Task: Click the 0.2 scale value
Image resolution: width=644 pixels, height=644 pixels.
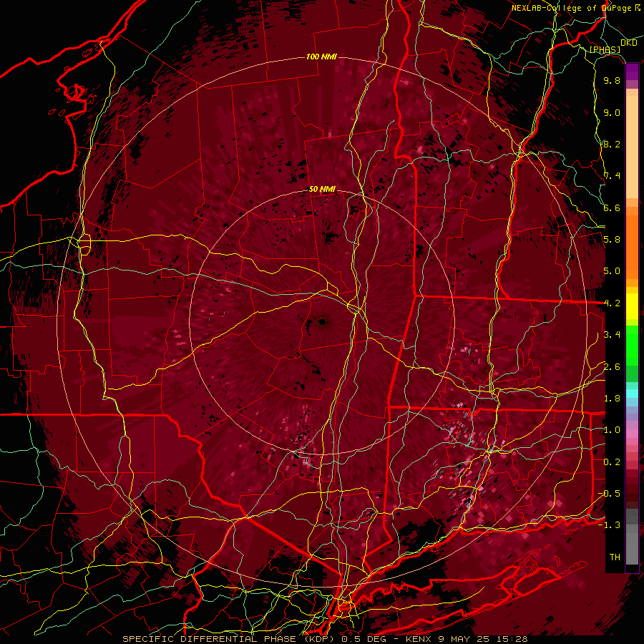Action: pos(612,462)
